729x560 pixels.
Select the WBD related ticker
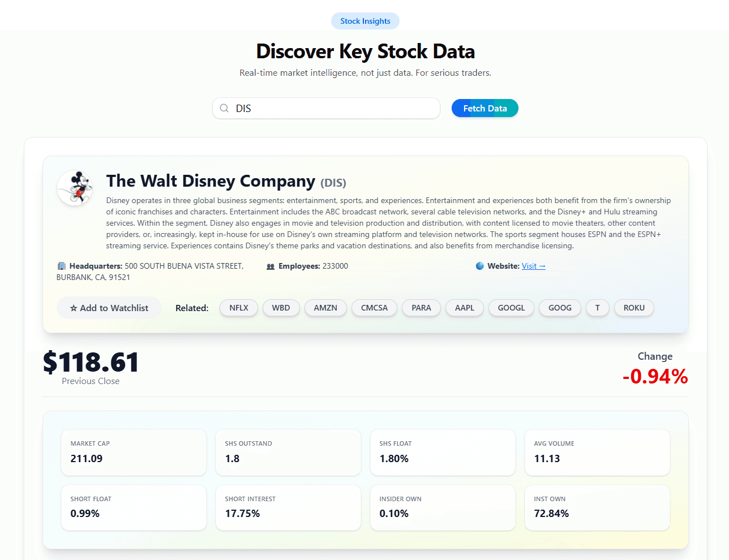(x=281, y=308)
